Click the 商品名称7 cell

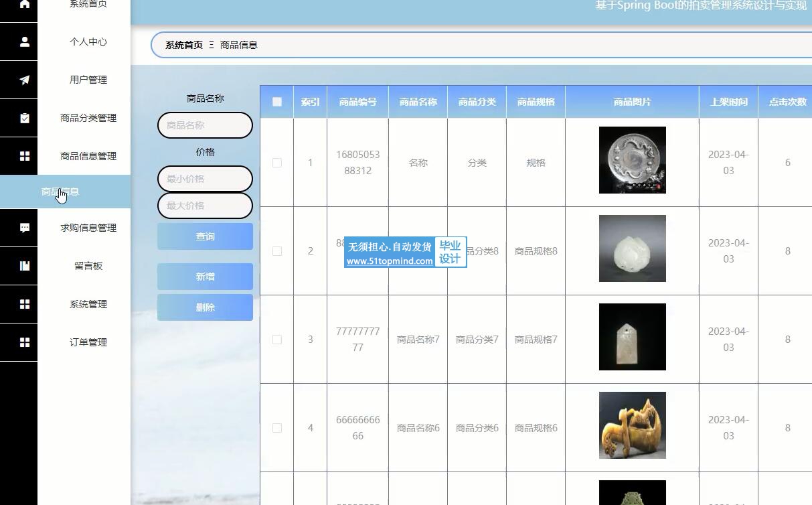[x=418, y=340]
